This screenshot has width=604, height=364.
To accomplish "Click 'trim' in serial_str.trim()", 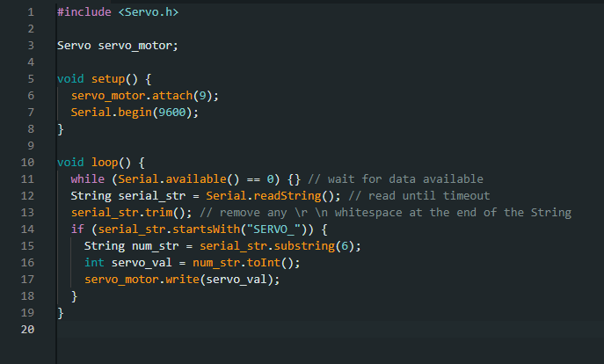I will tap(159, 213).
